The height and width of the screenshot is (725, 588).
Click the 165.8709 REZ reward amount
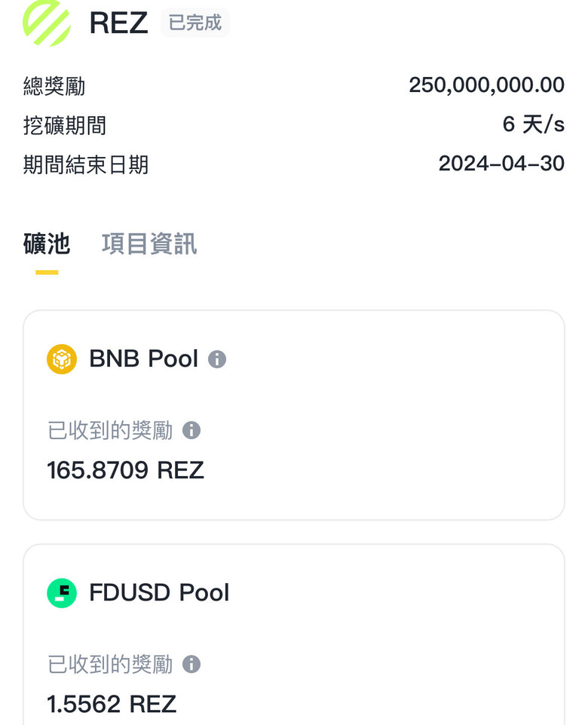point(125,470)
